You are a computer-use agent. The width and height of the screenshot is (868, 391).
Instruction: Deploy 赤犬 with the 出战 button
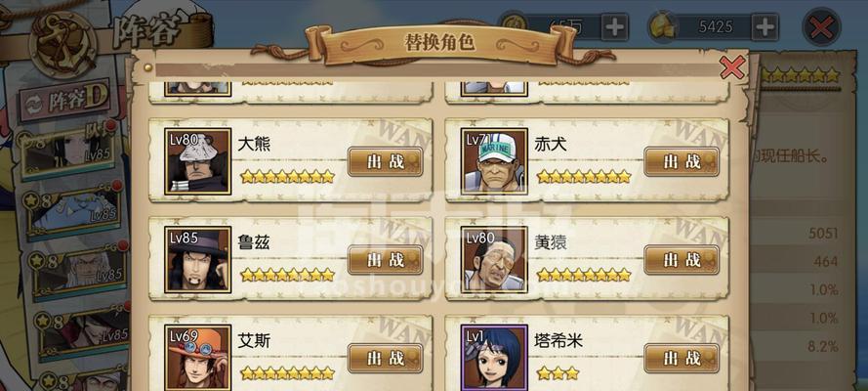(682, 161)
